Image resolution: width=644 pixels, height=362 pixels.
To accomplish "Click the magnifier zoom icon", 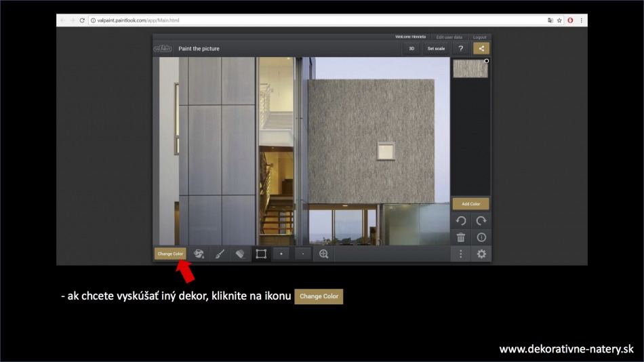I will [324, 254].
